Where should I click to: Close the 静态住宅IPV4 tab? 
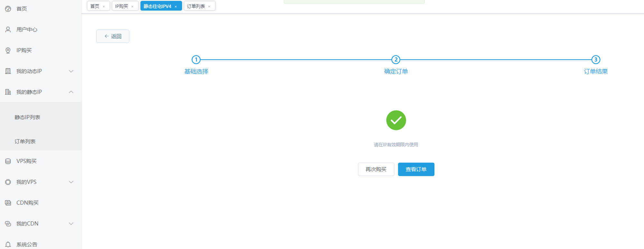click(x=176, y=6)
